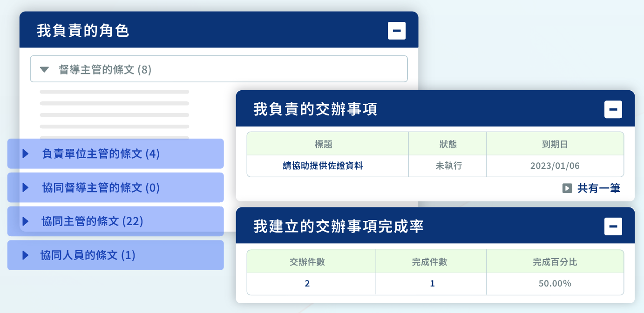
Task: Select the 未執行 status cell
Action: tap(447, 166)
